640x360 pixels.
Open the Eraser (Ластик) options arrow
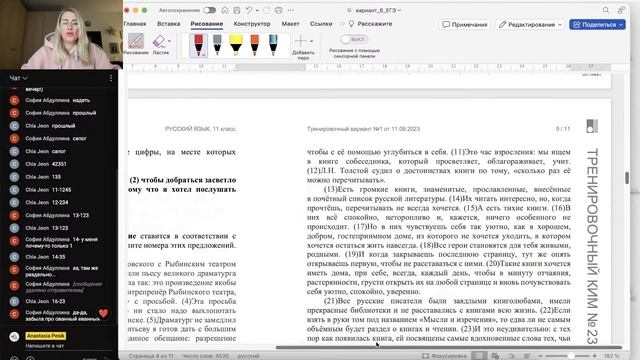(x=169, y=41)
